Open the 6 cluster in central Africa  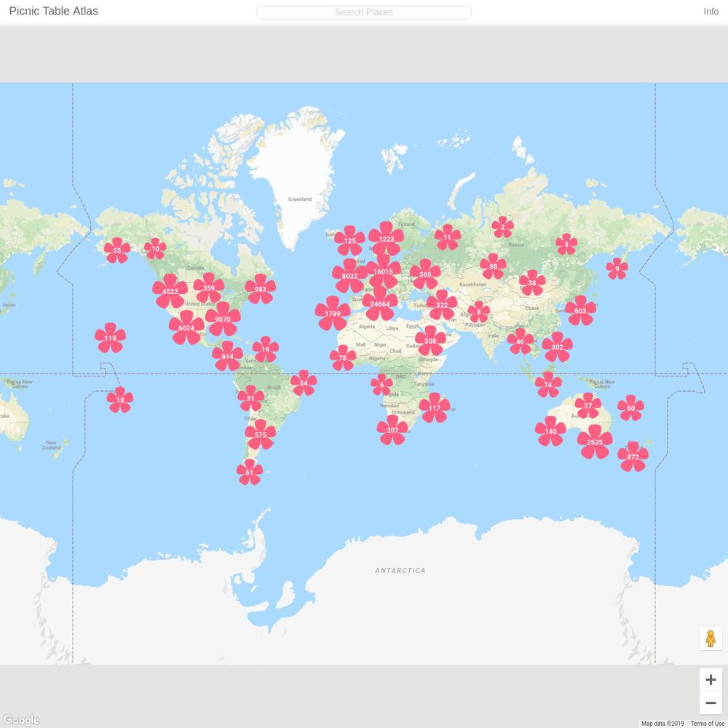point(381,384)
